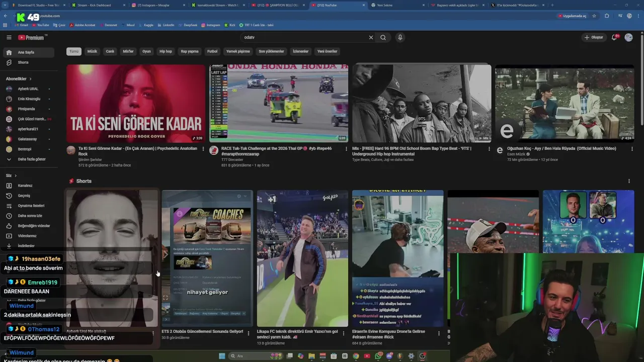Open Bentropi subscription channel
Screen dimensions: 644x362
coord(29,149)
